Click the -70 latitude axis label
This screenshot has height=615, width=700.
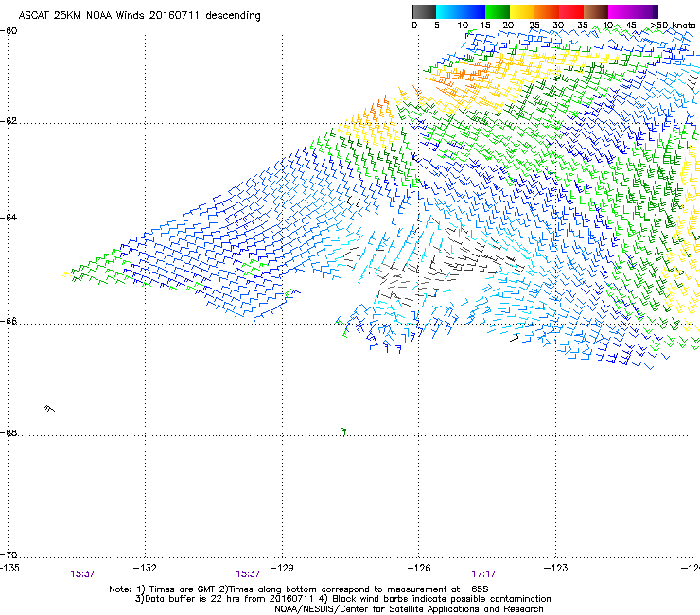click(x=9, y=555)
